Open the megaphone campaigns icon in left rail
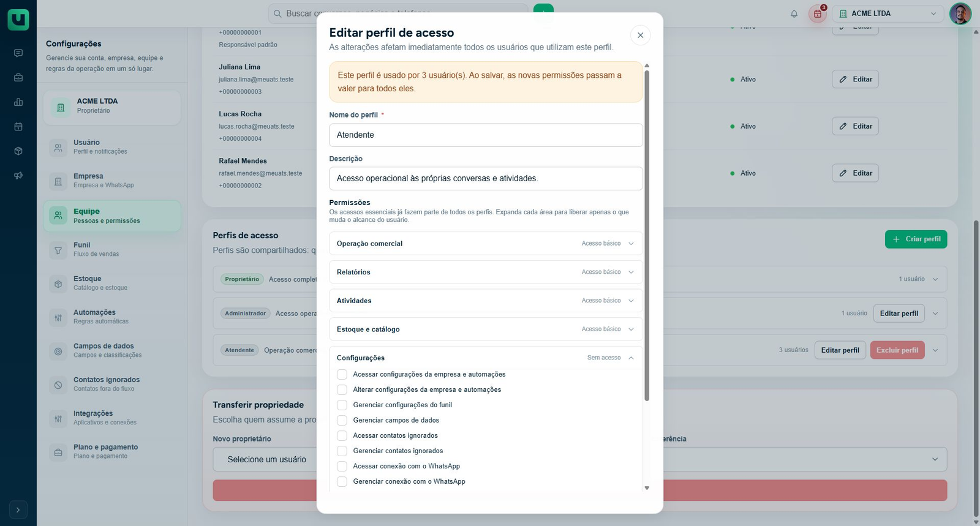This screenshot has height=526, width=980. pyautogui.click(x=18, y=176)
